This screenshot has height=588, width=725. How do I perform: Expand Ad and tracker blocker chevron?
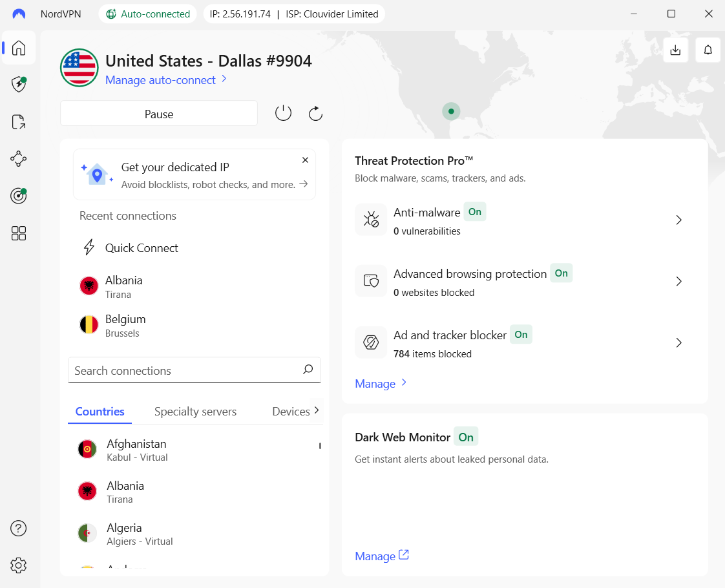pos(678,343)
